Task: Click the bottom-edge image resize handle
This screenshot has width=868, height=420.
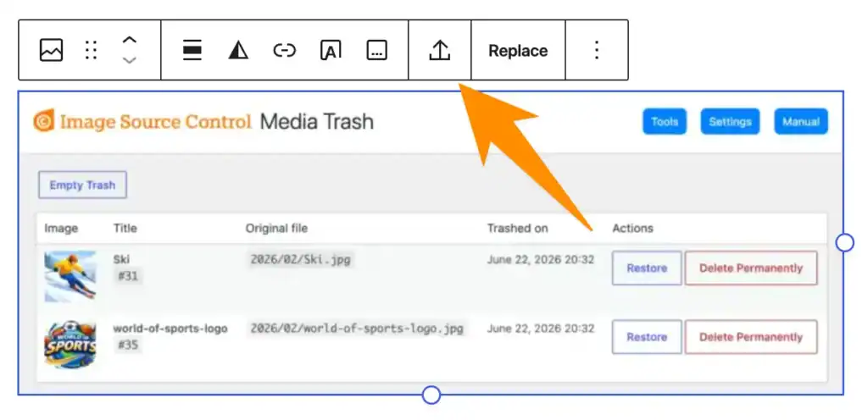Action: [x=431, y=395]
